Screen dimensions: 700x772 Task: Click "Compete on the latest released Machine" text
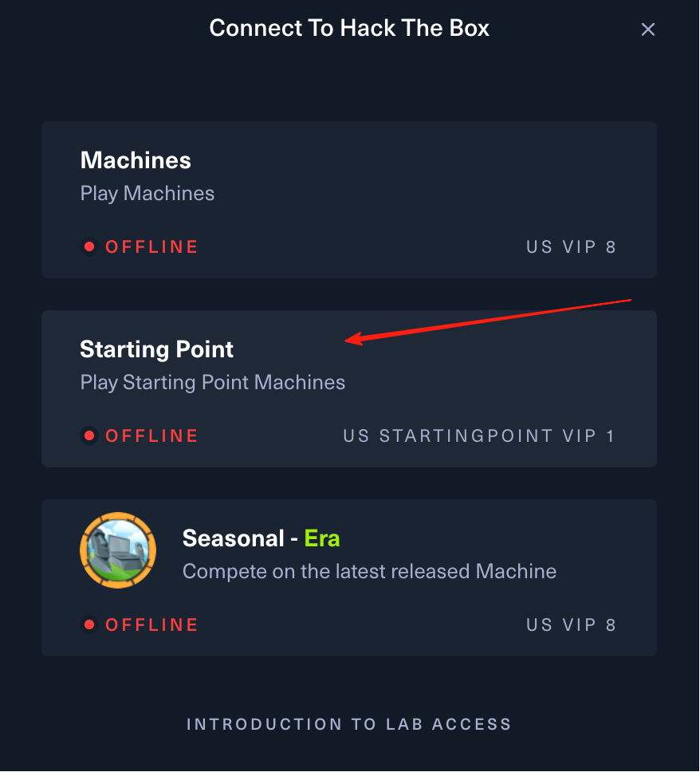[369, 571]
